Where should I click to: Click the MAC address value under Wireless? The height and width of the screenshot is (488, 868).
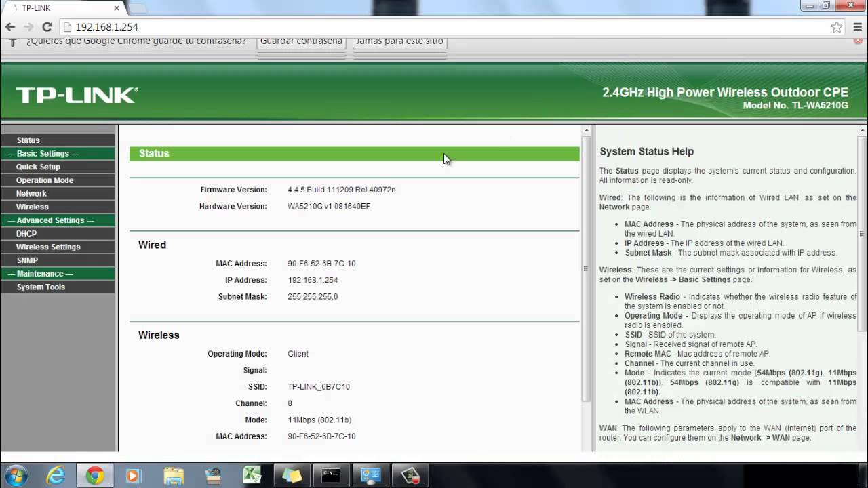click(x=321, y=436)
